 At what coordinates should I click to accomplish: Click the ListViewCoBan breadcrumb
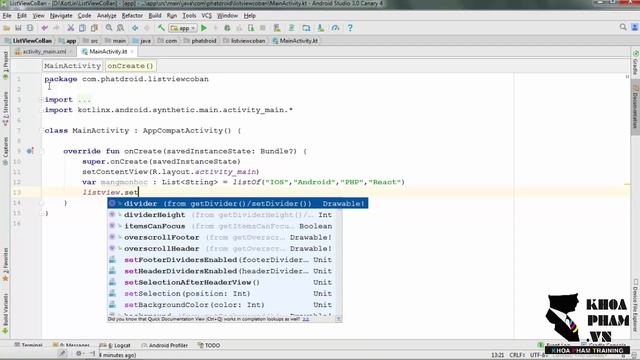[29, 41]
